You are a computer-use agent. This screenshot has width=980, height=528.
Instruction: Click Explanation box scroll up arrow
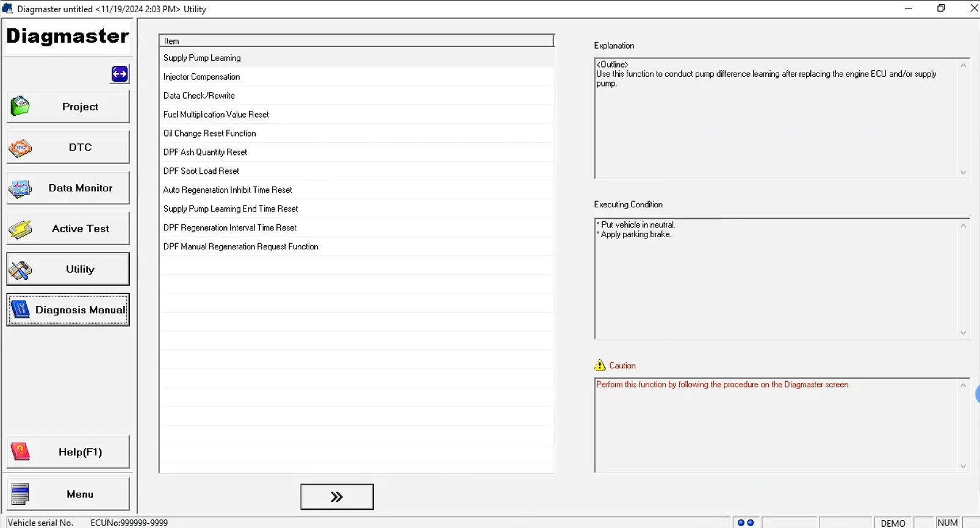point(964,65)
